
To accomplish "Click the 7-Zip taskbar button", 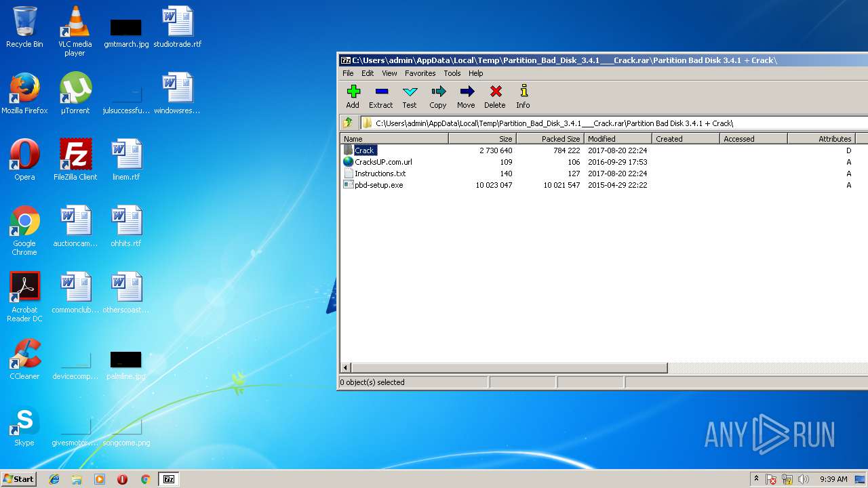I will click(x=169, y=479).
